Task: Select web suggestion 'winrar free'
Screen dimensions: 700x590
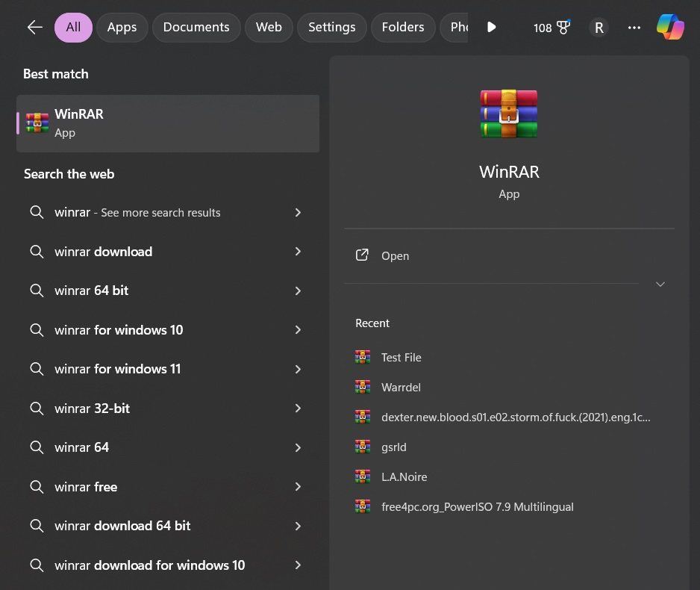Action: tap(168, 487)
